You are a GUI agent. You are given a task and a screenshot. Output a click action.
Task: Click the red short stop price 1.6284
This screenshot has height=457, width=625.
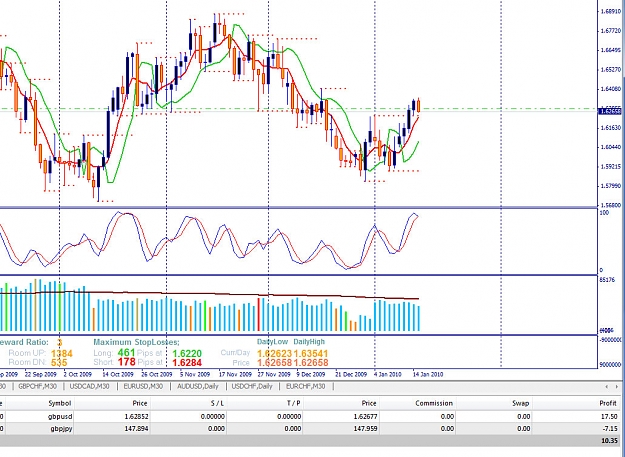(187, 363)
